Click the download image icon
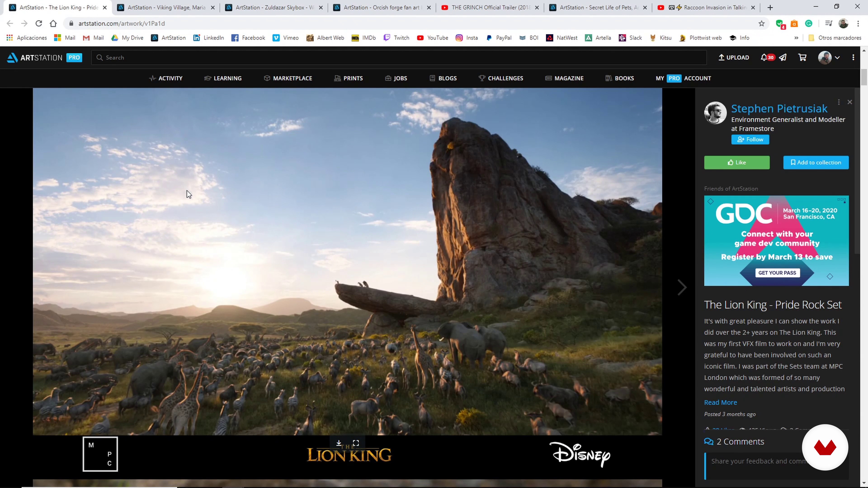This screenshot has width=868, height=488. click(x=339, y=443)
